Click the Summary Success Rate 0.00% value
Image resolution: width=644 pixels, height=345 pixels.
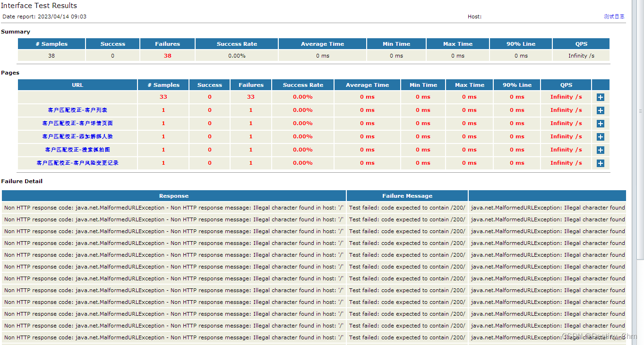coord(237,56)
